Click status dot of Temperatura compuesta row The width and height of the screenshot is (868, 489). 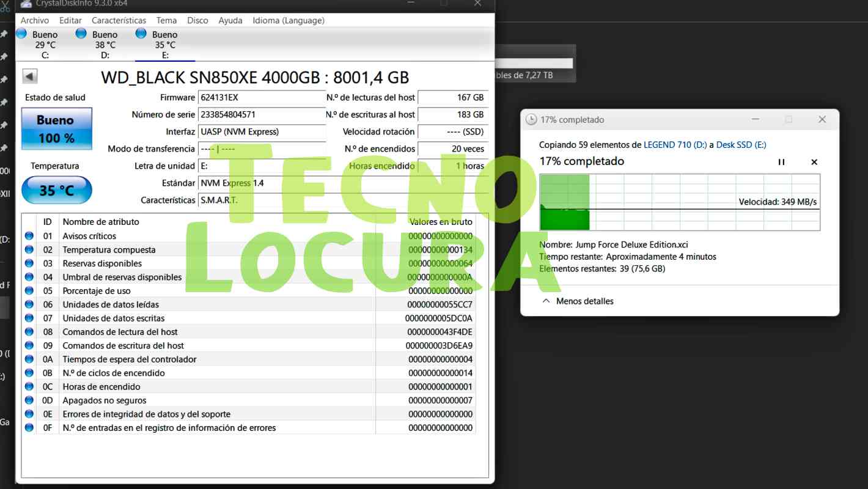point(29,249)
